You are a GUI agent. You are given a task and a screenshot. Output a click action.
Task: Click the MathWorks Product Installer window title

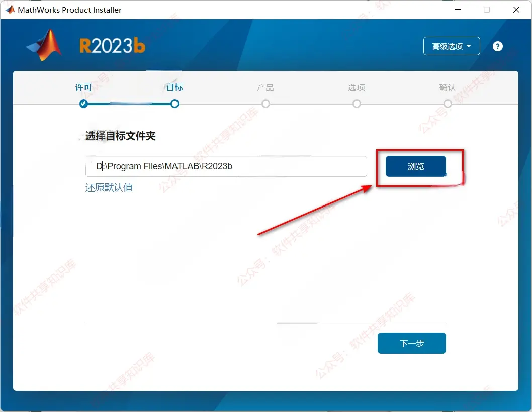pyautogui.click(x=69, y=10)
